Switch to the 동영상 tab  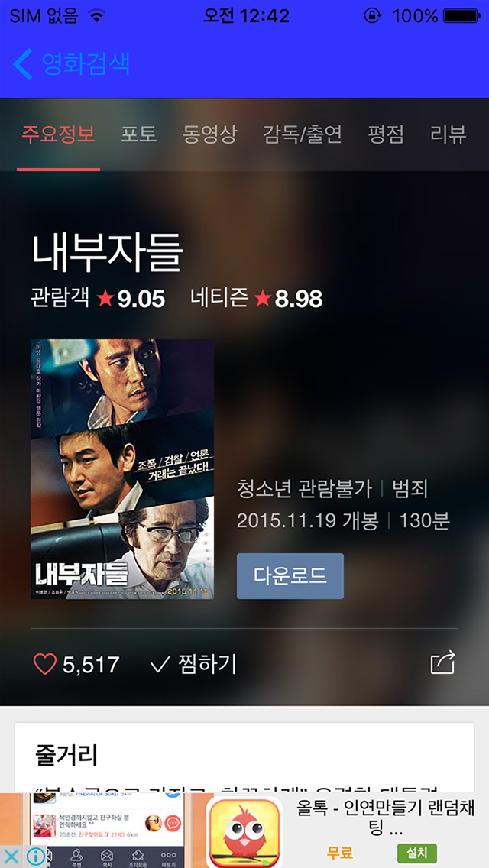pyautogui.click(x=210, y=134)
